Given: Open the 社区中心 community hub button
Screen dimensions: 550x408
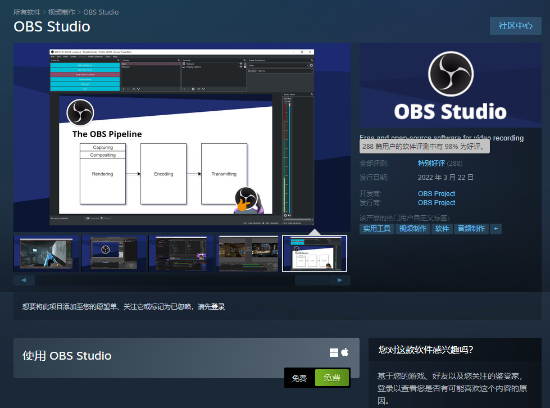Looking at the screenshot, I should [x=515, y=26].
